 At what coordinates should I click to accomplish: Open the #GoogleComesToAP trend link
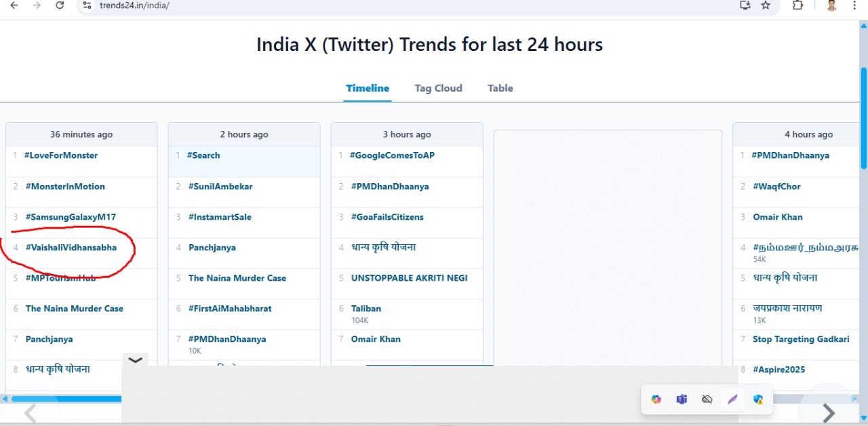coord(392,155)
